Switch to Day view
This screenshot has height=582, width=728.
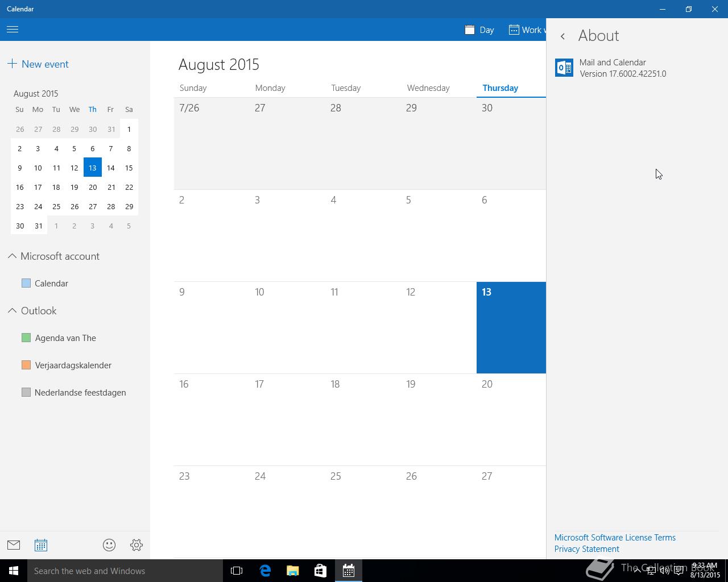pos(479,30)
